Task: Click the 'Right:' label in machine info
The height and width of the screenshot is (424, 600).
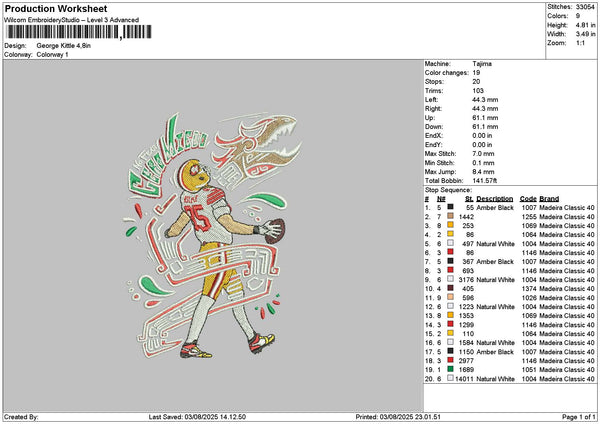Action: [433, 109]
